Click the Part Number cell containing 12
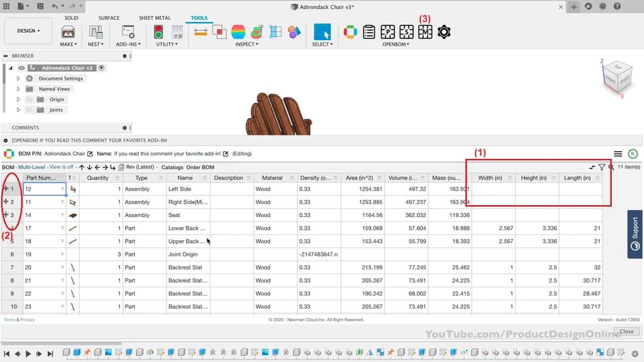The width and height of the screenshot is (644, 362). pyautogui.click(x=45, y=189)
